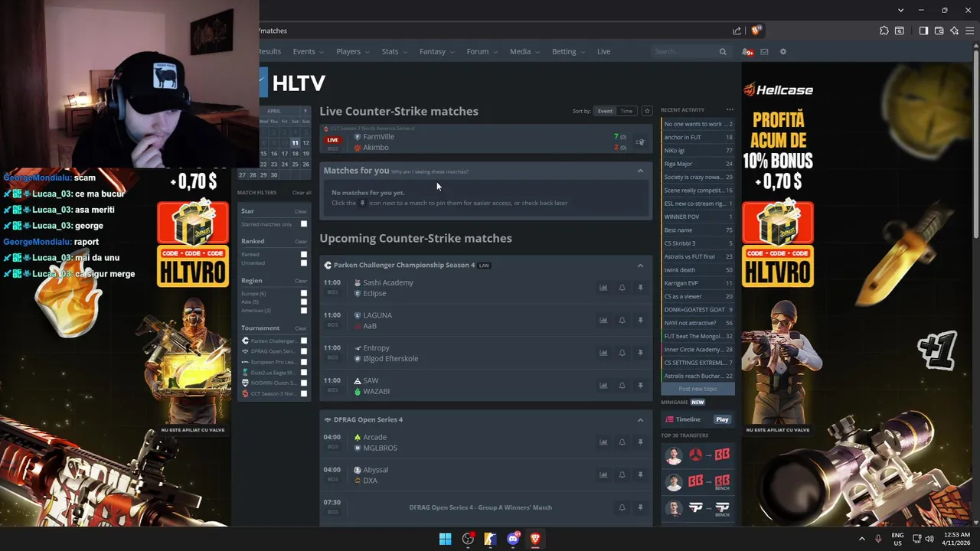The width and height of the screenshot is (980, 551).
Task: Open the Media navigation menu
Action: click(524, 51)
